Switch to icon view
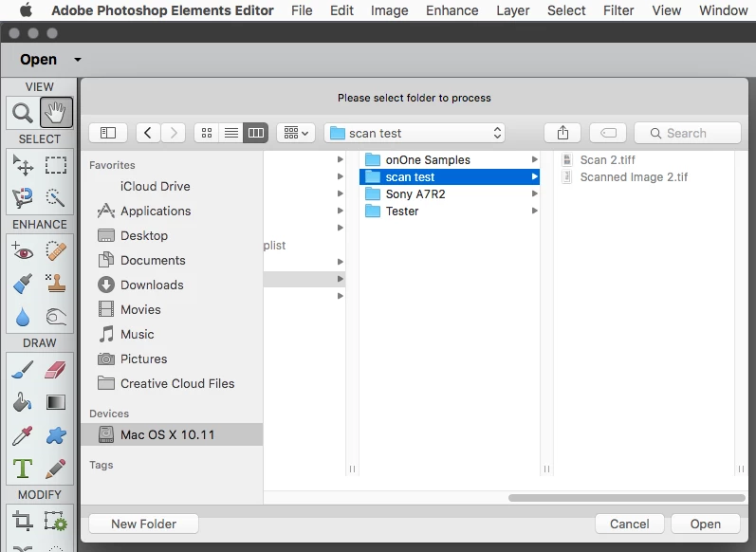Viewport: 756px width, 552px height. 207,133
